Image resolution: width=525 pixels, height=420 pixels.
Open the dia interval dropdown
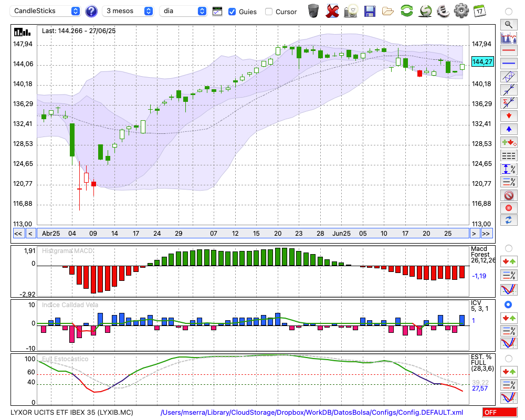(183, 11)
